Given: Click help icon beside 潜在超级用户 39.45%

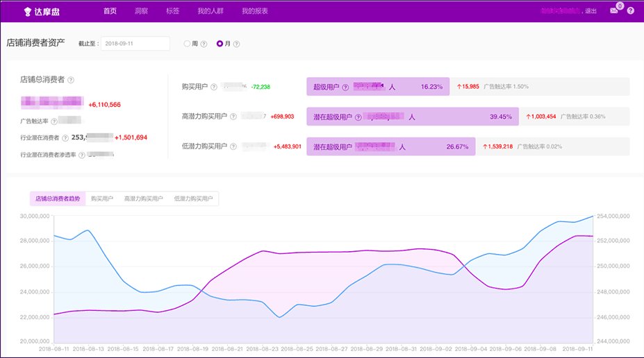Looking at the screenshot, I should [x=358, y=117].
